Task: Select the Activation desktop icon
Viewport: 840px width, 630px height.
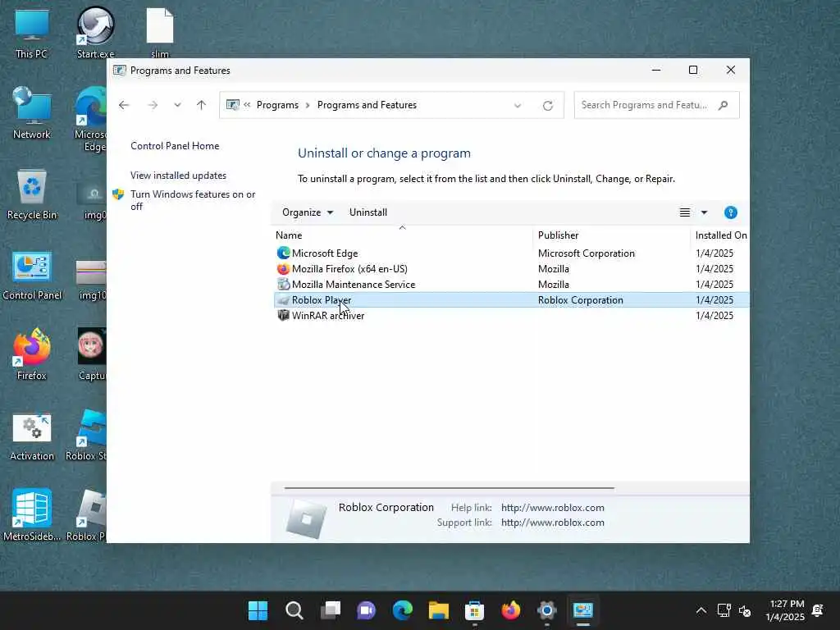Action: pos(32,437)
